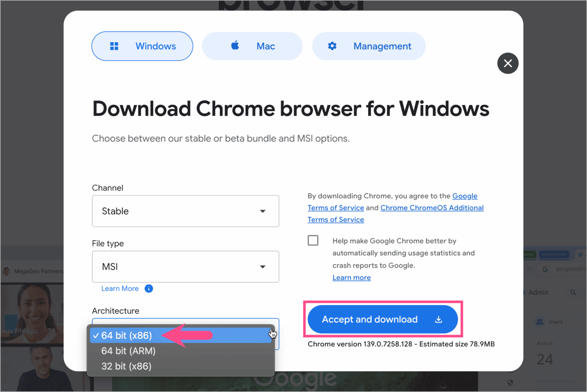
Task: Open the Google Terms of Service link
Action: (336, 207)
